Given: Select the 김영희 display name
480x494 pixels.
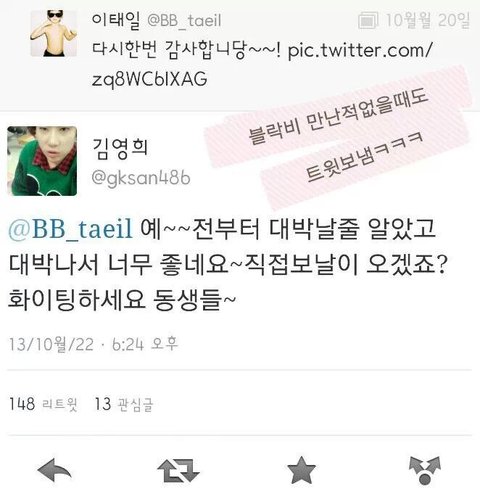Looking at the screenshot, I should 120,147.
